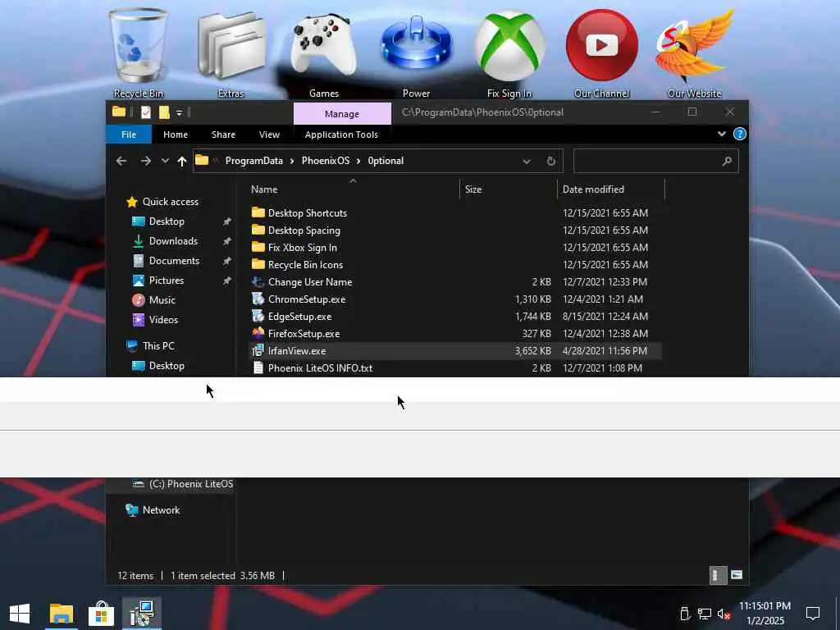Viewport: 840px width, 630px height.
Task: Open the File tab
Action: (x=129, y=135)
